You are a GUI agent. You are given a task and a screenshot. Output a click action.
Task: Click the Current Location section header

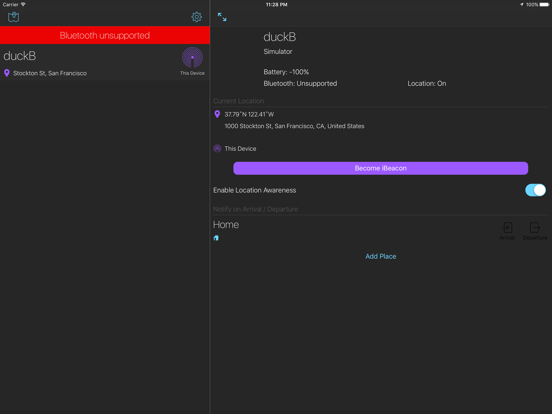tap(239, 101)
